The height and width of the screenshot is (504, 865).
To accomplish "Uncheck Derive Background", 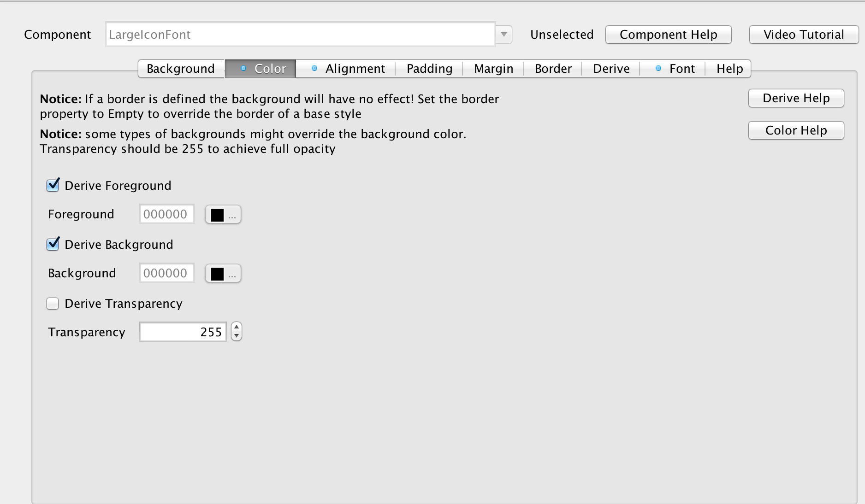I will 53,244.
